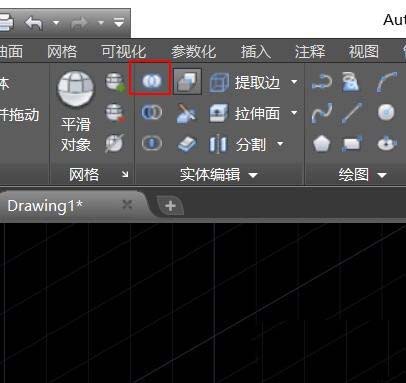
Task: Click the Intersect solid icon
Action: point(152,144)
